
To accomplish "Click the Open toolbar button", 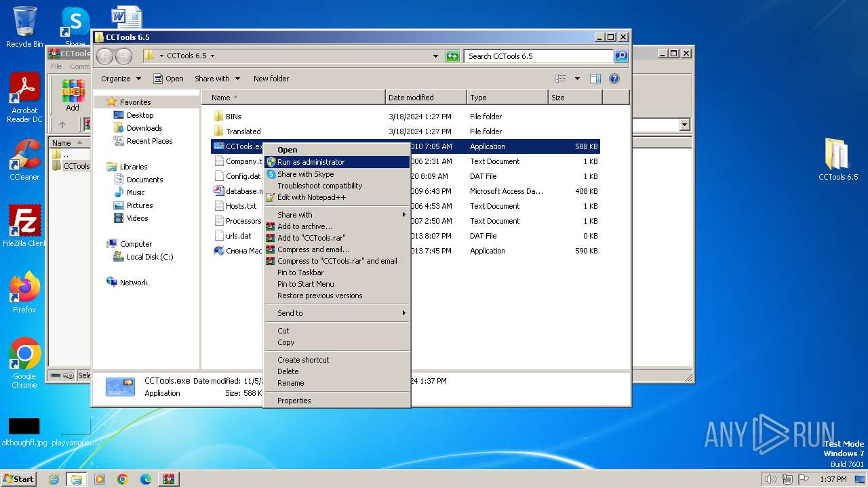I will point(168,79).
